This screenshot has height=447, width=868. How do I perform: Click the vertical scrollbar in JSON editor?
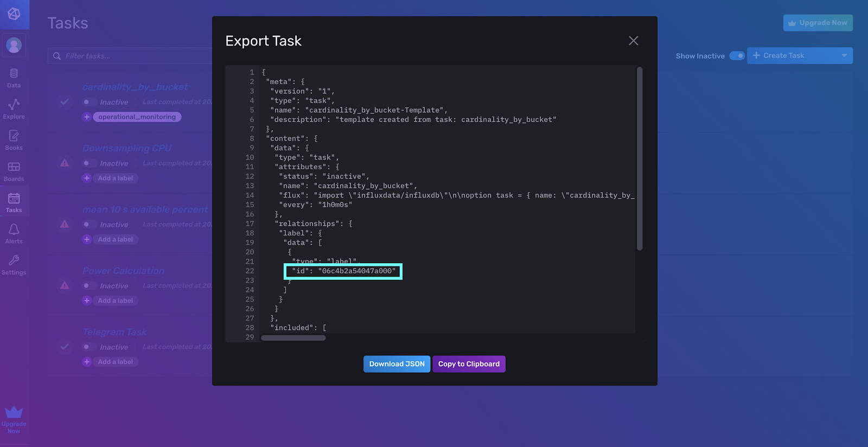(640, 158)
